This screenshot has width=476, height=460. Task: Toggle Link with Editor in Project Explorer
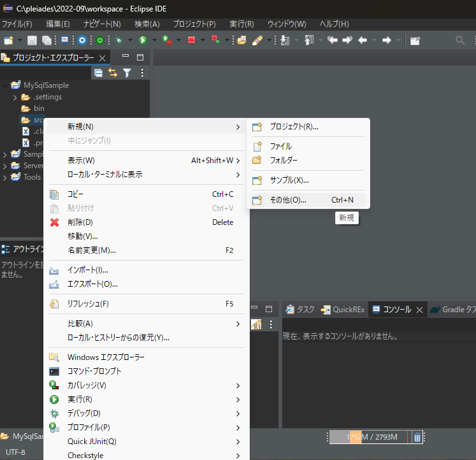click(x=113, y=73)
